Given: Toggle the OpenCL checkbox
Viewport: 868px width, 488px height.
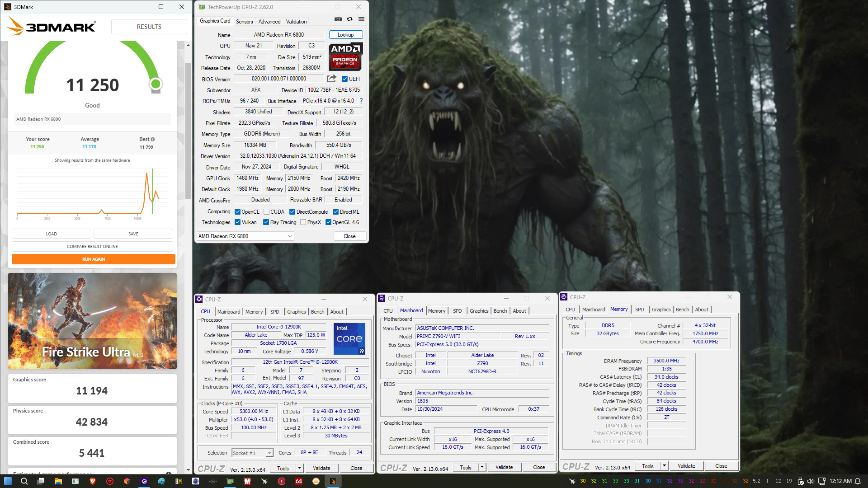Looking at the screenshot, I should [237, 212].
